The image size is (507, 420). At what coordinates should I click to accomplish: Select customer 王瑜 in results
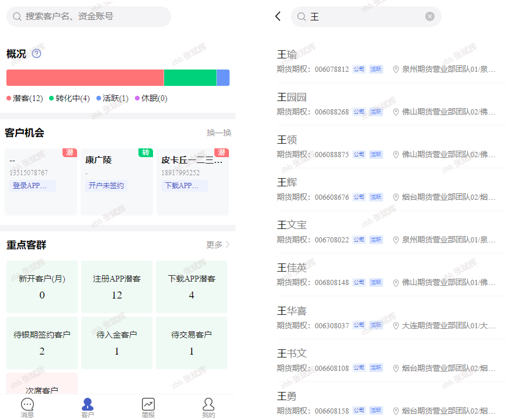pos(391,61)
